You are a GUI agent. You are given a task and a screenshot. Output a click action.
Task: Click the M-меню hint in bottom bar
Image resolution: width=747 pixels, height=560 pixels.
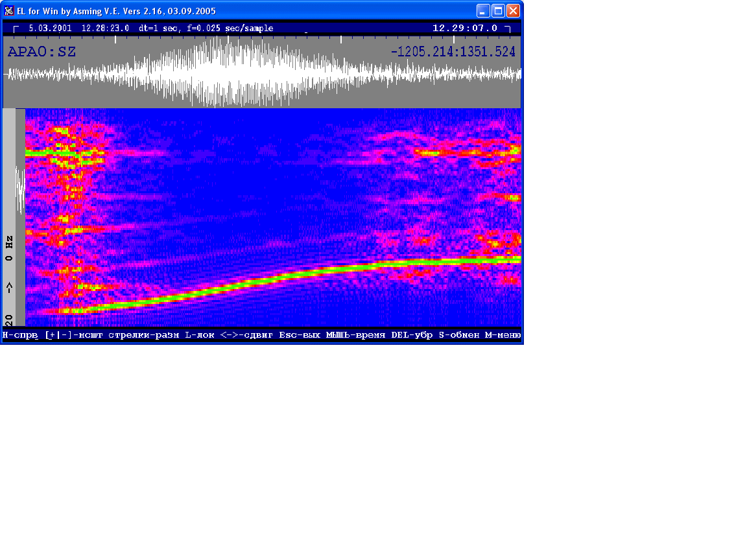pos(503,335)
